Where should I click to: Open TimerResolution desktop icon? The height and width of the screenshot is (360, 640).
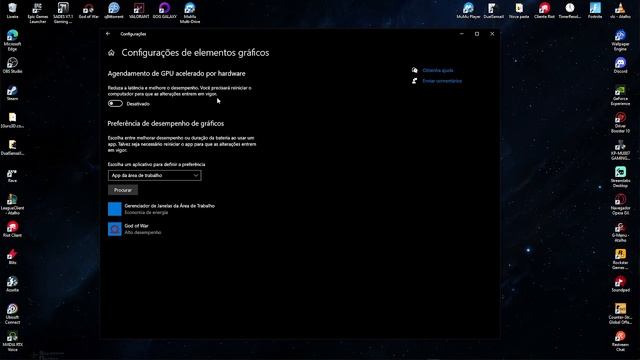[x=569, y=11]
